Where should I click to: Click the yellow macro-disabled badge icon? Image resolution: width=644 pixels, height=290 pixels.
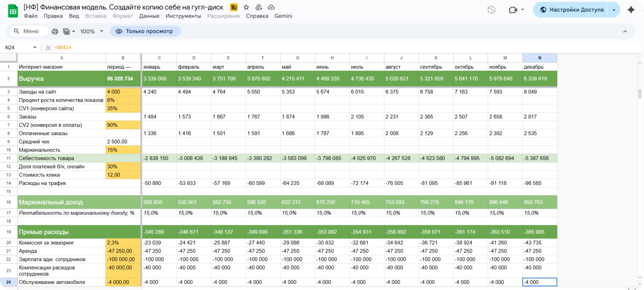[234, 7]
